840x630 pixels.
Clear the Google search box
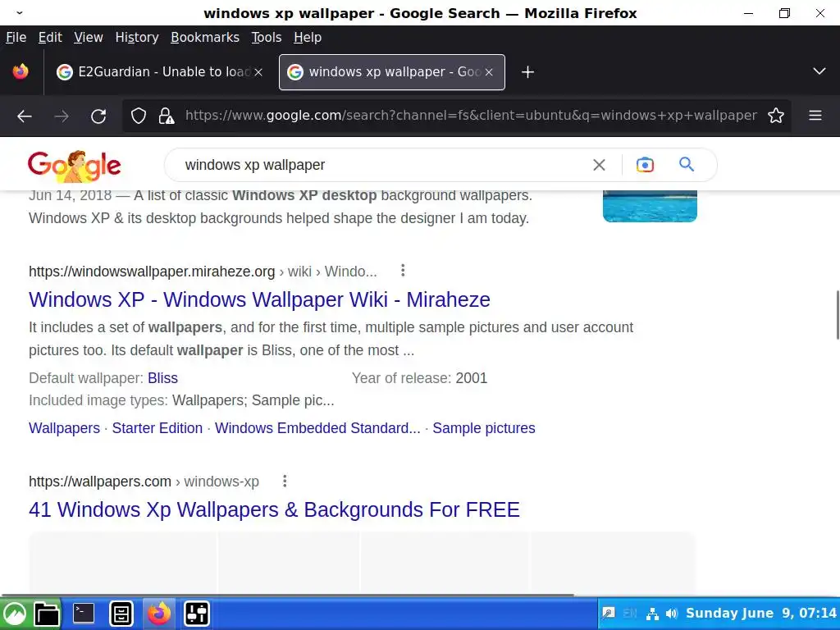coord(599,165)
